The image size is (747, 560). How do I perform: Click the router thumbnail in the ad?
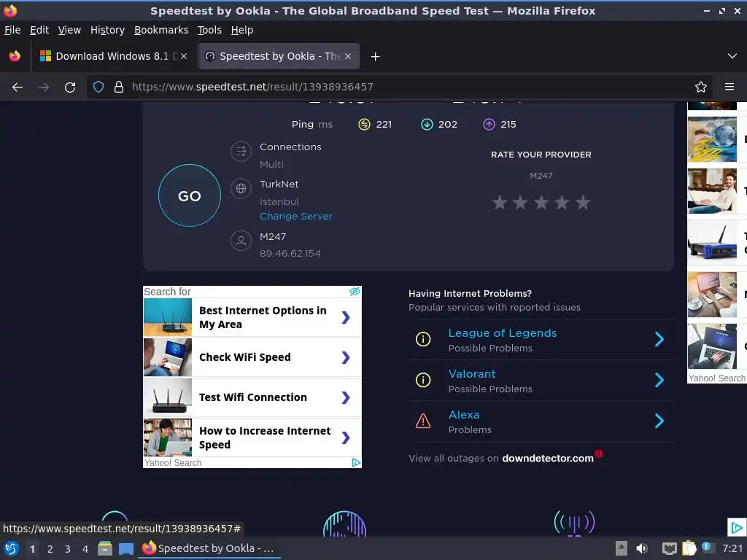168,317
